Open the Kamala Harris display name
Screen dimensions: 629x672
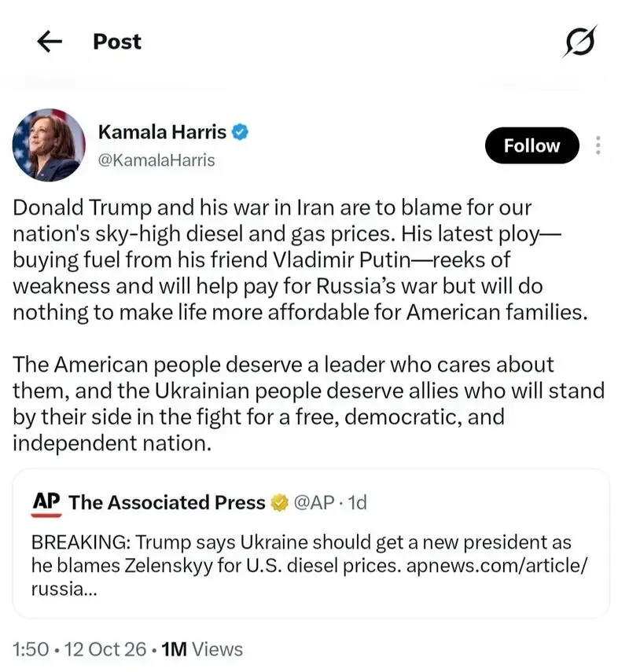coord(162,132)
